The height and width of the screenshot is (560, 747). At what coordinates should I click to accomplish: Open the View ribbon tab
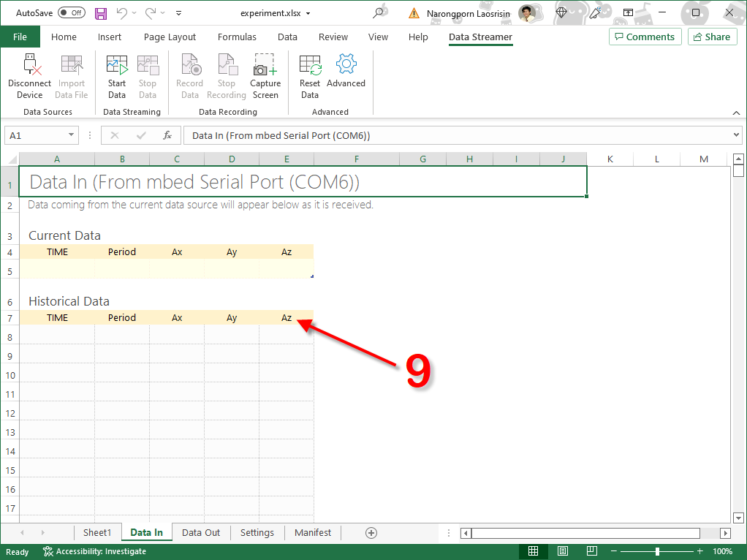[378, 37]
